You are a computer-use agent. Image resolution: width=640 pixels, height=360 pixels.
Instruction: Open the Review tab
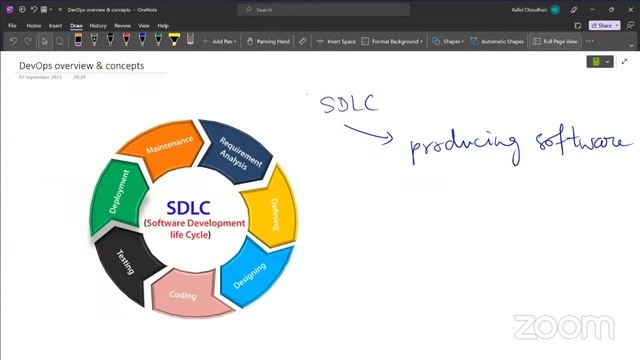[122, 26]
